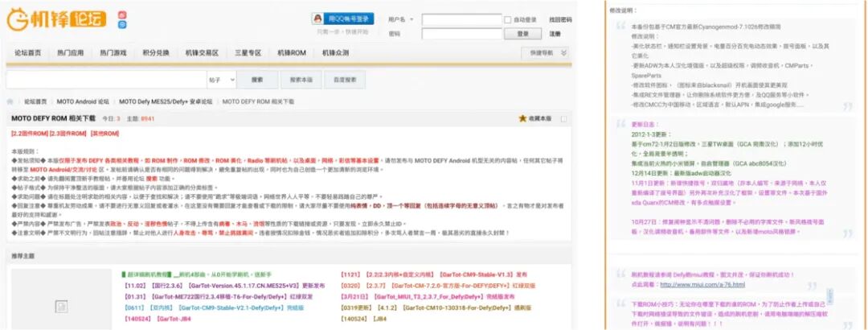Click the MOTO DEFY ROM 相关下载 board title
Screen dimensions: 868x330
coord(53,118)
